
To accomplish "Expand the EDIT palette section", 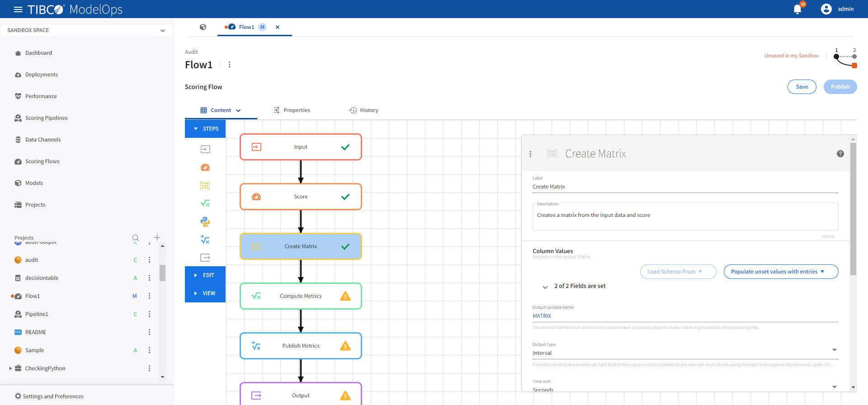I will (205, 275).
